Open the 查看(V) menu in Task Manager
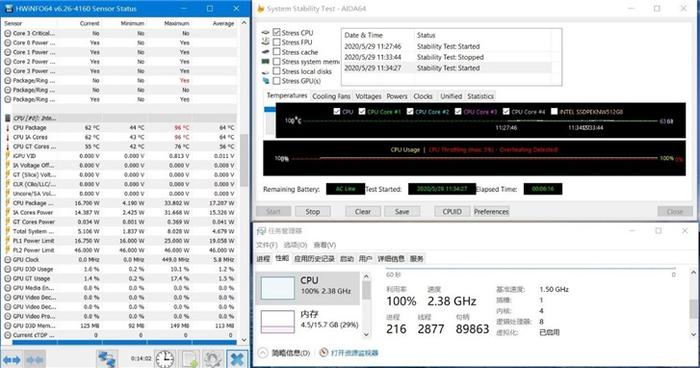This screenshot has height=368, width=700. pos(325,245)
